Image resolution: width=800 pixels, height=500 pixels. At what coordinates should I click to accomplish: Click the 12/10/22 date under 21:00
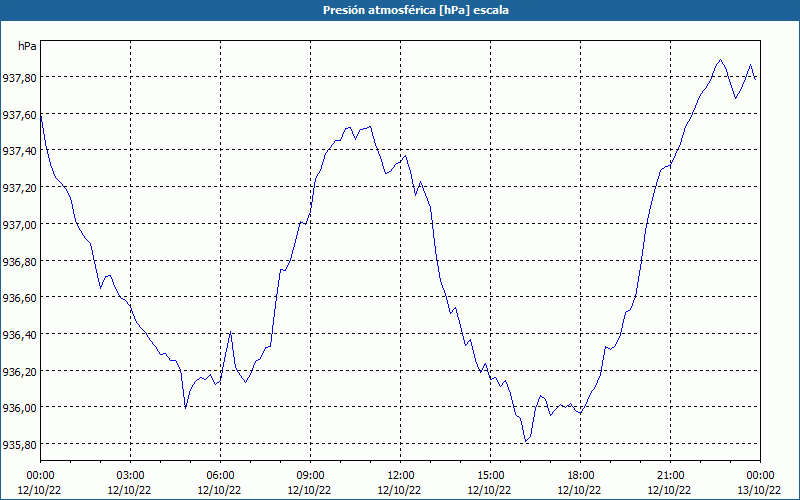click(x=670, y=490)
